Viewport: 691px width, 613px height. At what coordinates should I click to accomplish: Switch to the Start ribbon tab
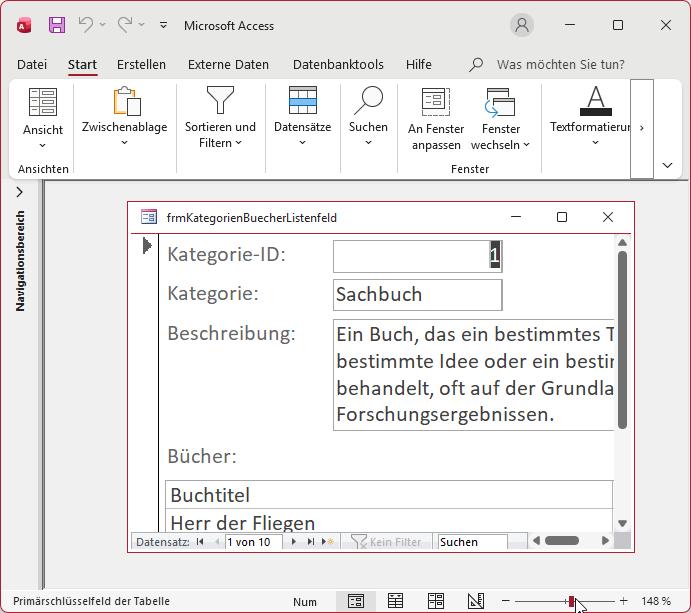tap(82, 64)
